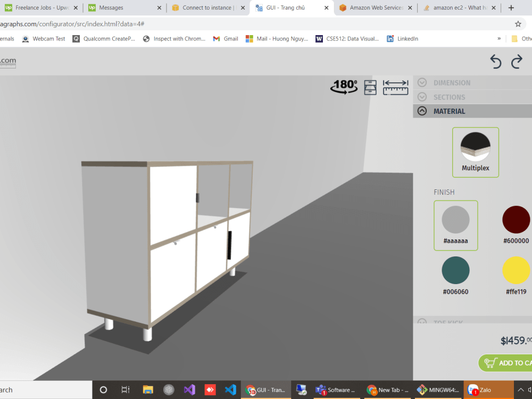Open File Explorer from the taskbar

coord(148,390)
